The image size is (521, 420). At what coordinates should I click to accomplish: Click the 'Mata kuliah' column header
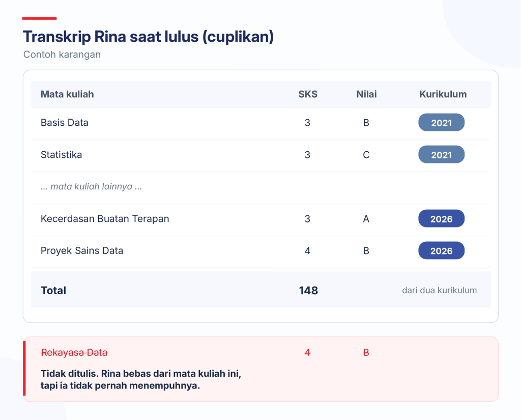67,94
